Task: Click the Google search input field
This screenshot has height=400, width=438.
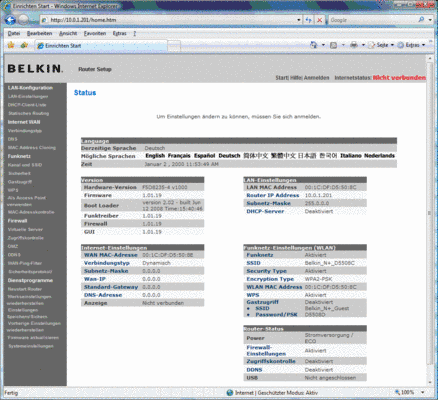Action: pos(372,20)
